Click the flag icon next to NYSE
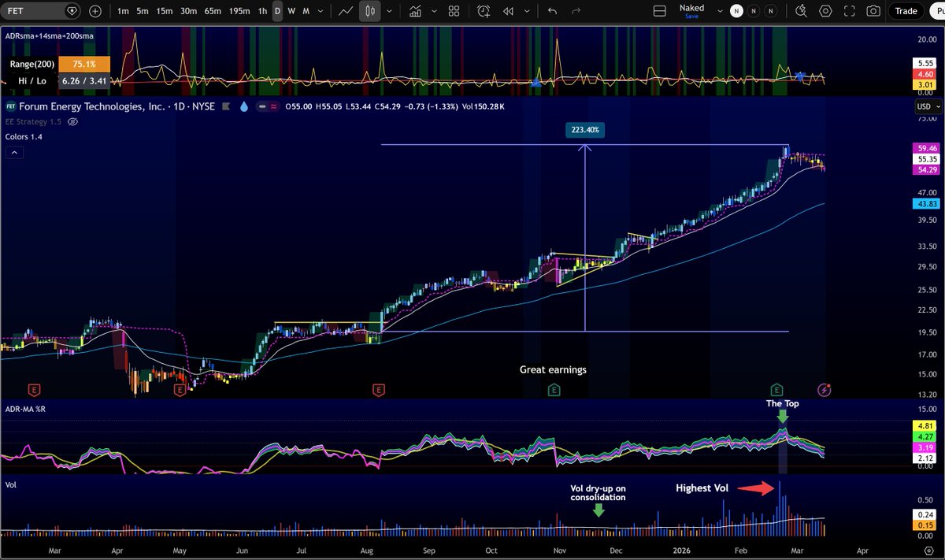The width and height of the screenshot is (945, 560). pyautogui.click(x=226, y=106)
